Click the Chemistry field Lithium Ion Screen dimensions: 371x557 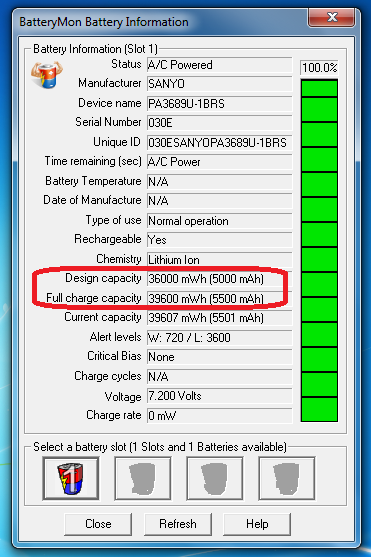(220, 260)
